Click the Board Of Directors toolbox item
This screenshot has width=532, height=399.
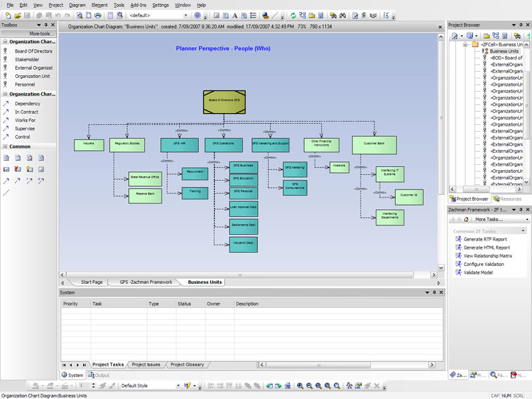click(33, 51)
